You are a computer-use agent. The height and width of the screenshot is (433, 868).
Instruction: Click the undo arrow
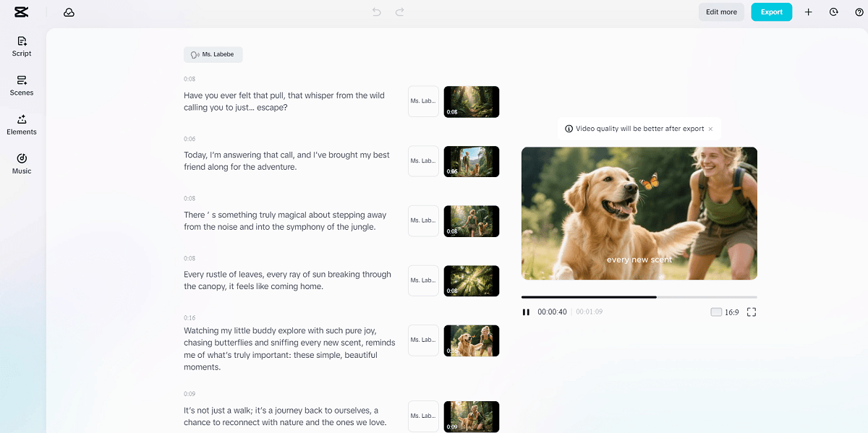[376, 12]
